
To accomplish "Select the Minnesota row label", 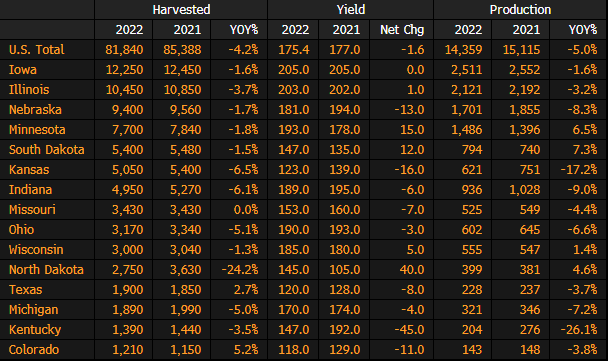I will [x=37, y=130].
